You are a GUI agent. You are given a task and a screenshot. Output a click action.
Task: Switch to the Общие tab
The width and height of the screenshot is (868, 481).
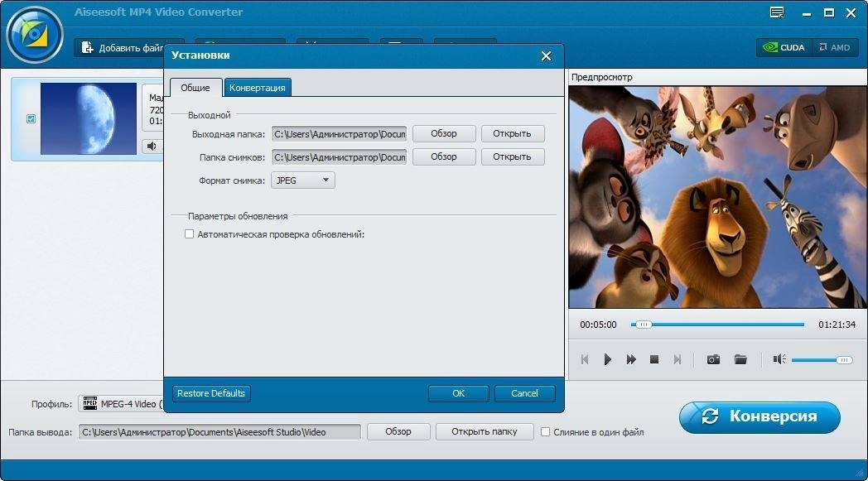195,88
